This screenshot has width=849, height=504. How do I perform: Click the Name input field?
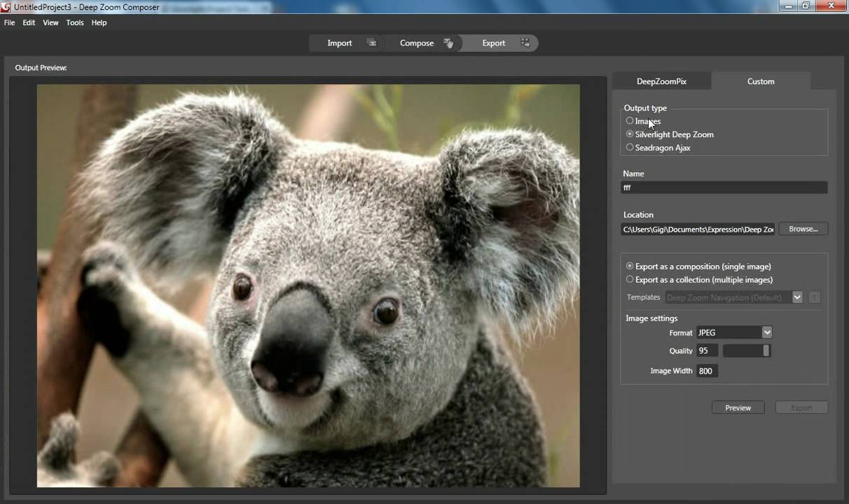point(724,188)
